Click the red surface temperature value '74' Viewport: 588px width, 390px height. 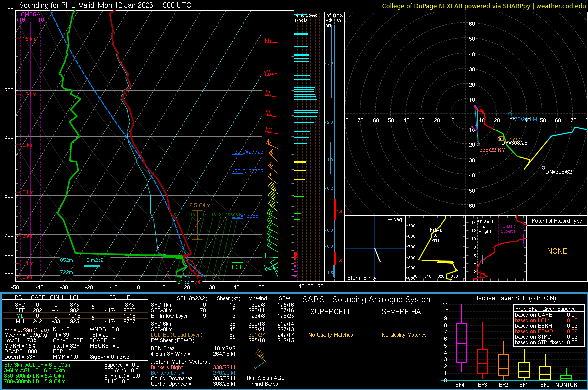click(x=197, y=282)
